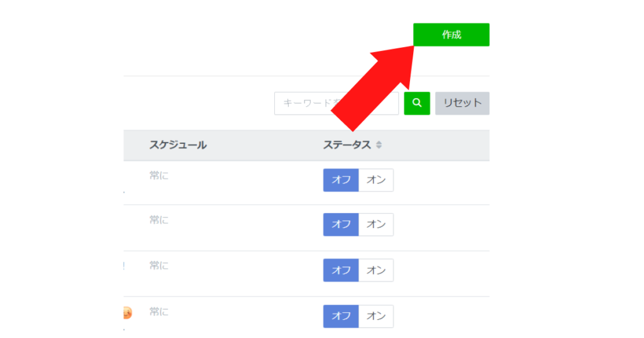Switch first row status to オン
This screenshot has width=644, height=338.
[x=376, y=180]
